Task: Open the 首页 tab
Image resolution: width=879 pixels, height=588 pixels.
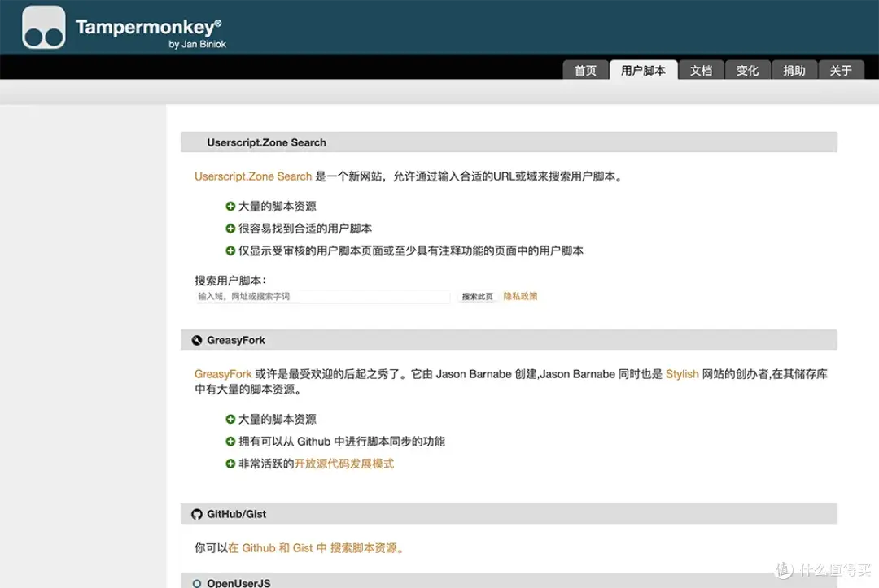Action: click(x=585, y=70)
